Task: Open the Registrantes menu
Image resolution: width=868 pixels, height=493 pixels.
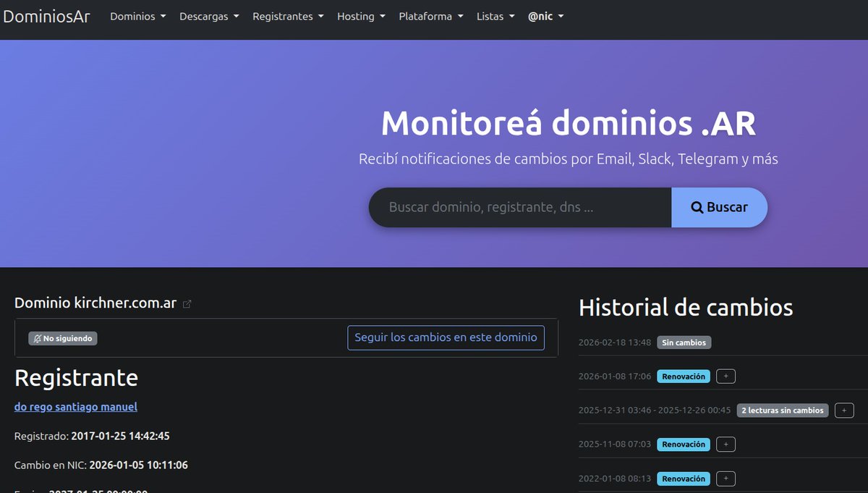Action: (x=287, y=16)
